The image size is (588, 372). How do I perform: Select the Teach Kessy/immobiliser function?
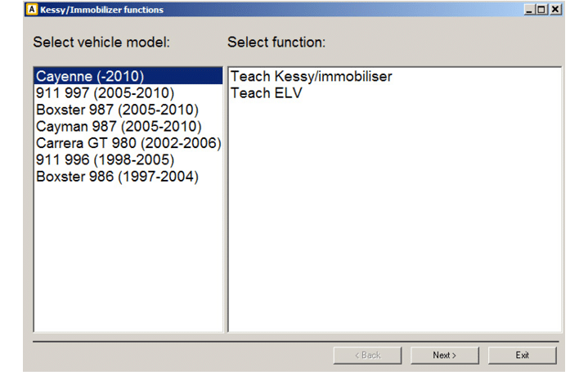point(311,77)
